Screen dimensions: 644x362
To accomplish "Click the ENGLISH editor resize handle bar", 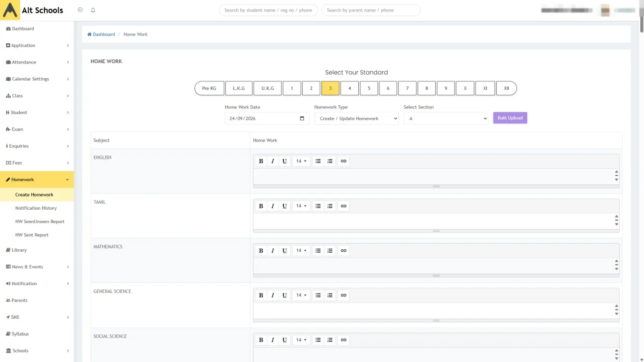I will [x=436, y=186].
